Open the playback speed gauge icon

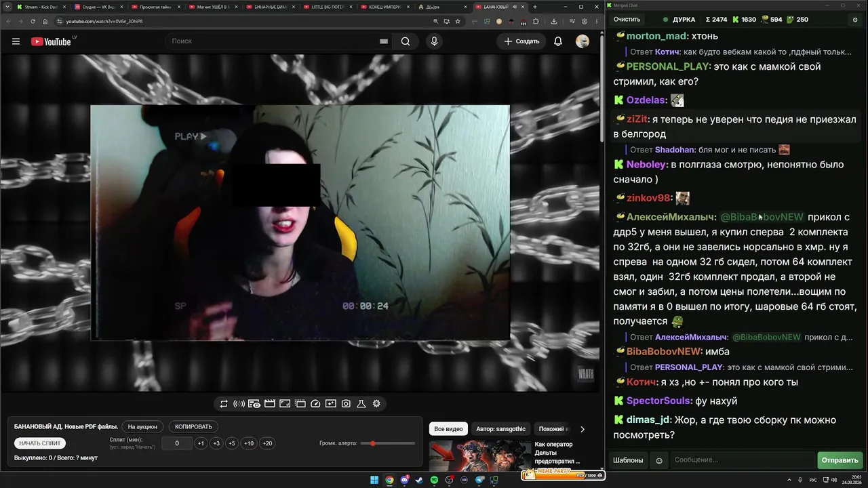(x=315, y=404)
